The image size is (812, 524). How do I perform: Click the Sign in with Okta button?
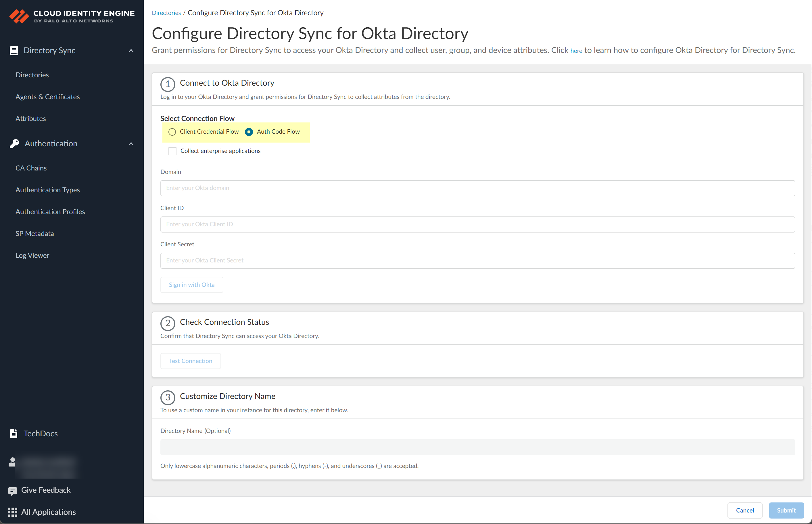(x=191, y=285)
